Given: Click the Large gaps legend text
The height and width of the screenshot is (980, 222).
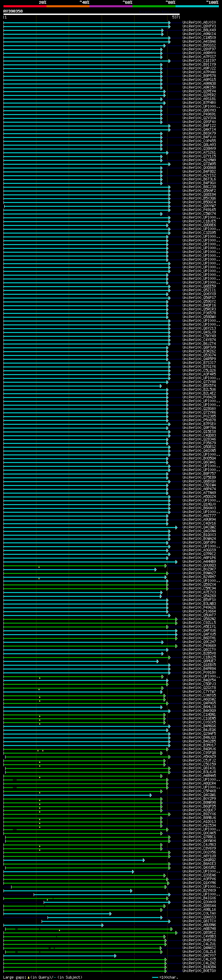Looking at the screenshot, I should [43, 977].
